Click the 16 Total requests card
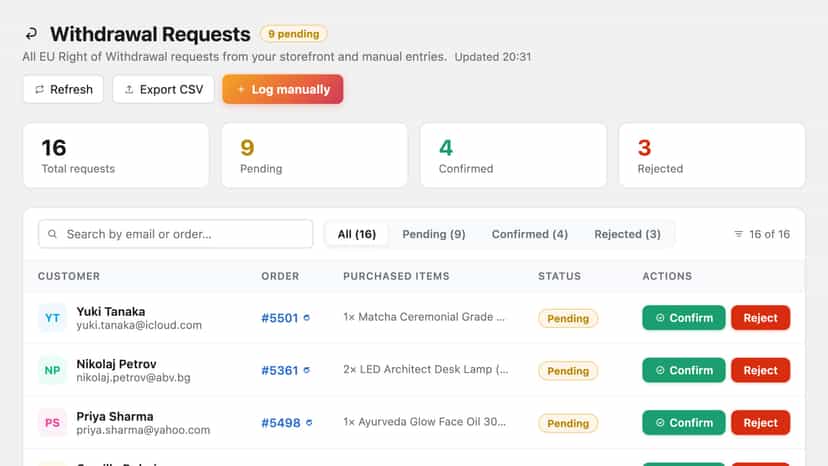Viewport: 828px width, 466px height. pos(116,155)
